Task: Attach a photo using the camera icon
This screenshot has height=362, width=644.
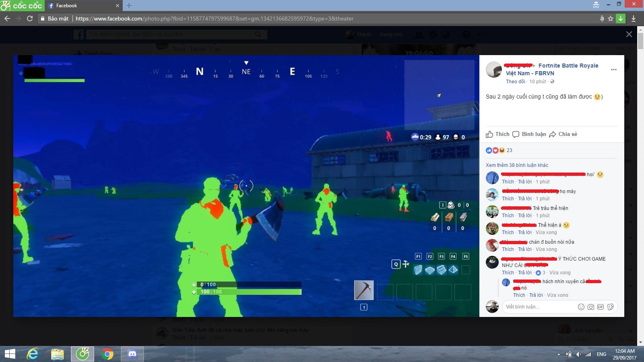Action: pyautogui.click(x=590, y=306)
